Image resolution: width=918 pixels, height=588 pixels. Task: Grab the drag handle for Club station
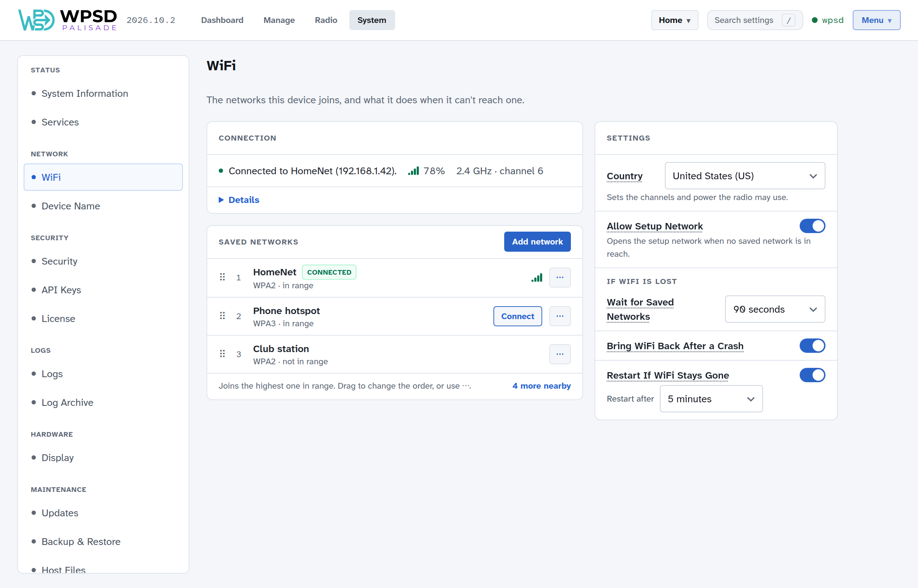[222, 354]
